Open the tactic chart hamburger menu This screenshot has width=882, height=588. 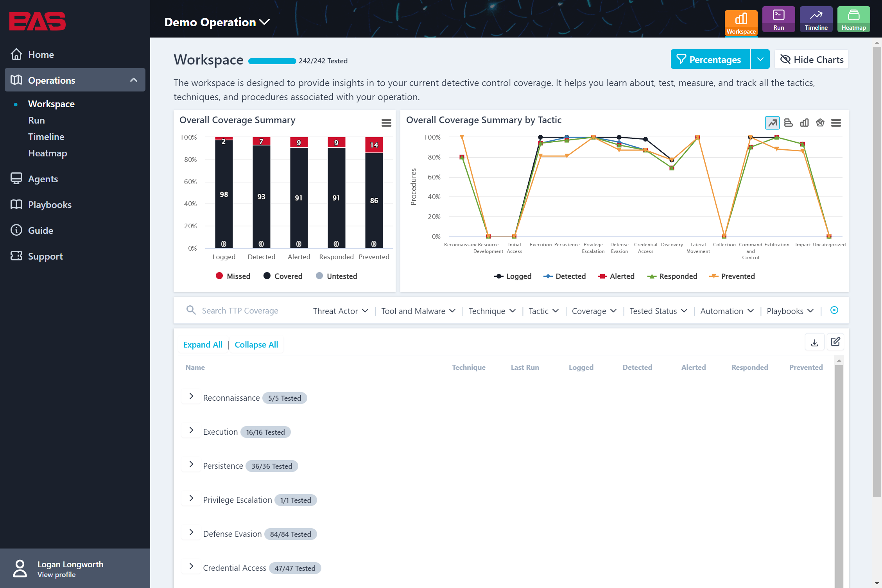(x=836, y=123)
